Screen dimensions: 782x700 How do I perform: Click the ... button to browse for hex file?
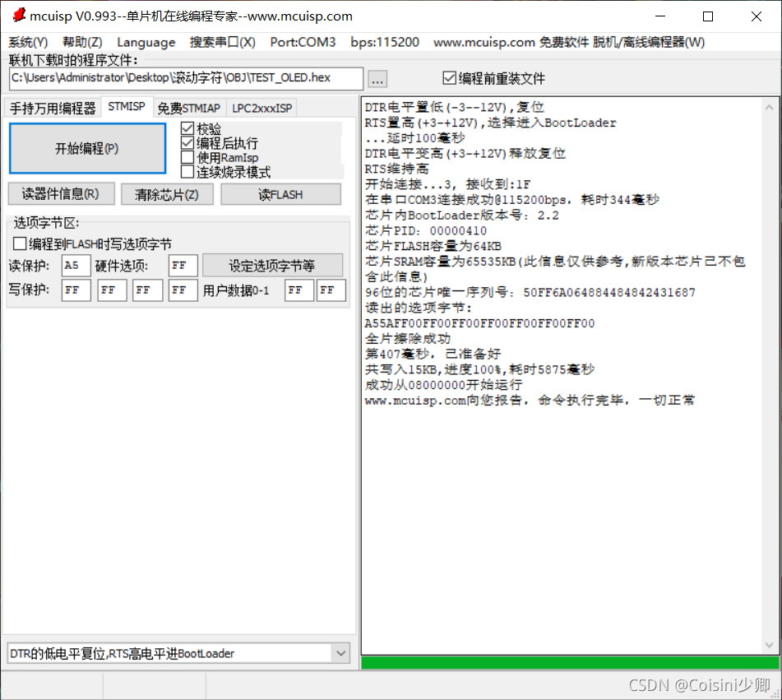click(376, 78)
